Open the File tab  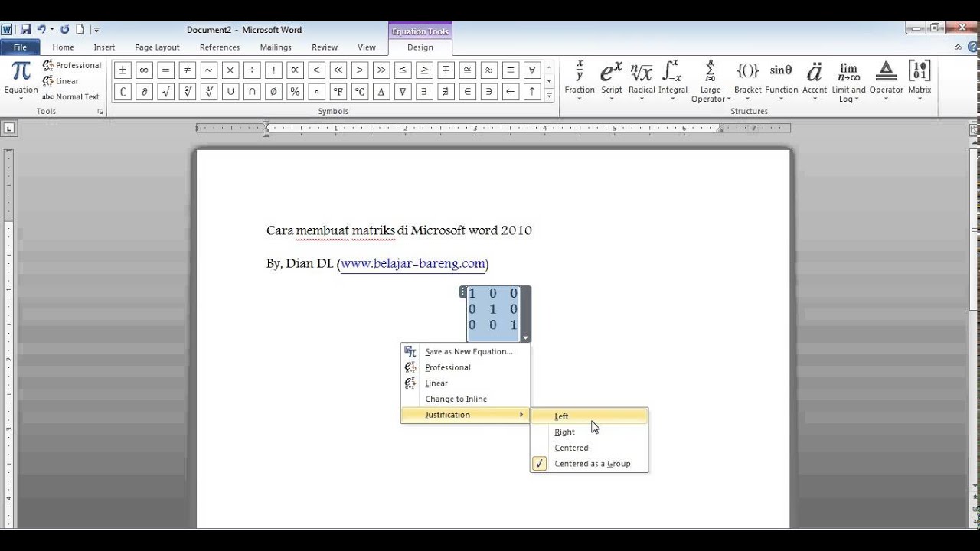point(20,47)
